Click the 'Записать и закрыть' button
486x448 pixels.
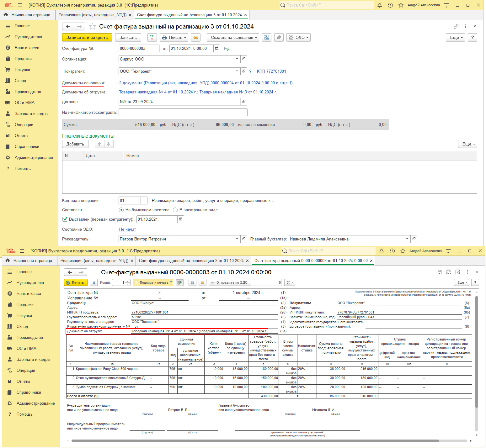pos(87,37)
